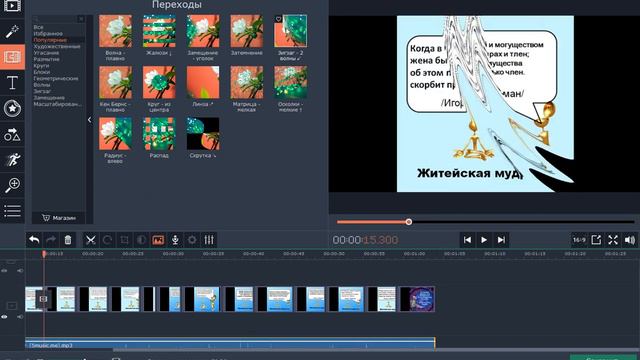Open the Магазин store button
The height and width of the screenshot is (360, 640).
[x=59, y=218]
